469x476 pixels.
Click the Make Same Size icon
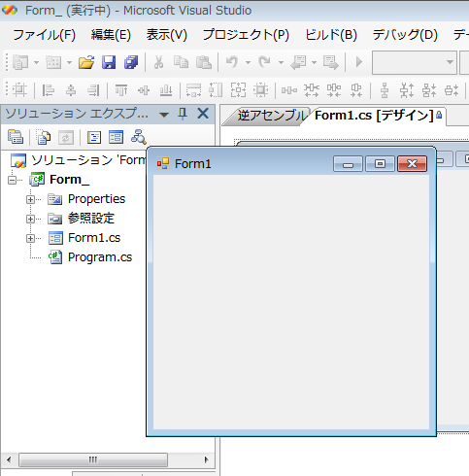pyautogui.click(x=238, y=89)
